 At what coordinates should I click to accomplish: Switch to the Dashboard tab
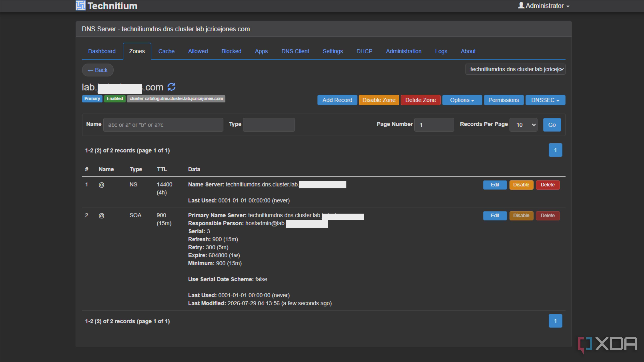(x=102, y=51)
